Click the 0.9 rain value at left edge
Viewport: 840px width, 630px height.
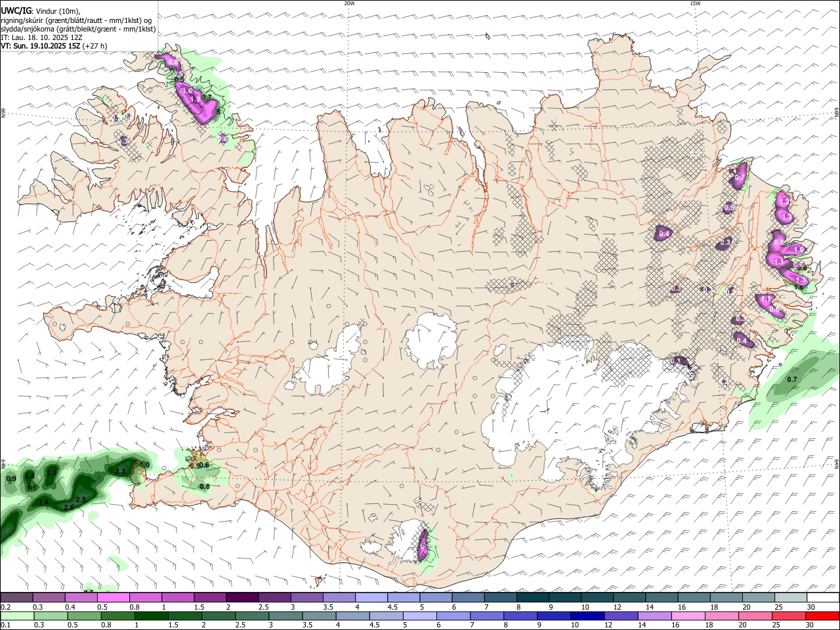[x=11, y=478]
